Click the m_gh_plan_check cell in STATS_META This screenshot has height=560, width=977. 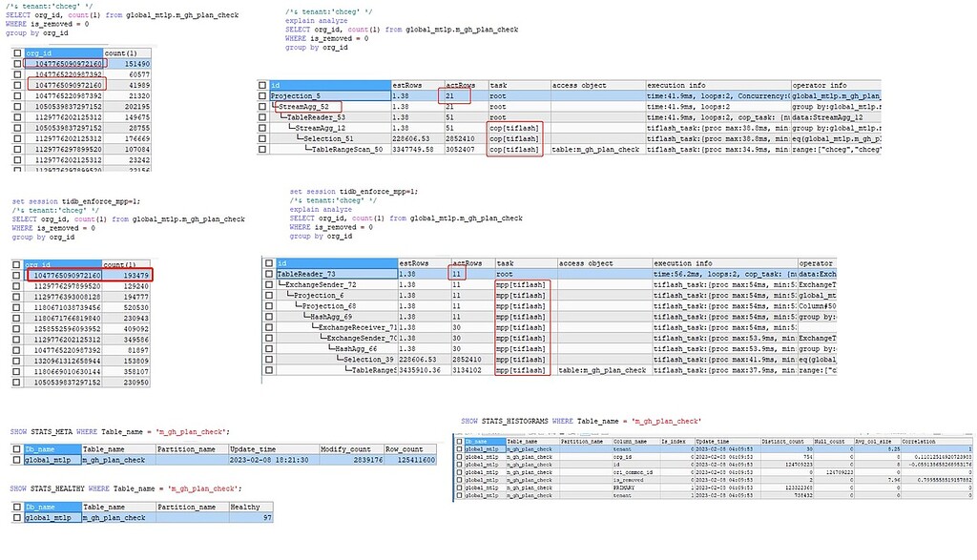[112, 458]
